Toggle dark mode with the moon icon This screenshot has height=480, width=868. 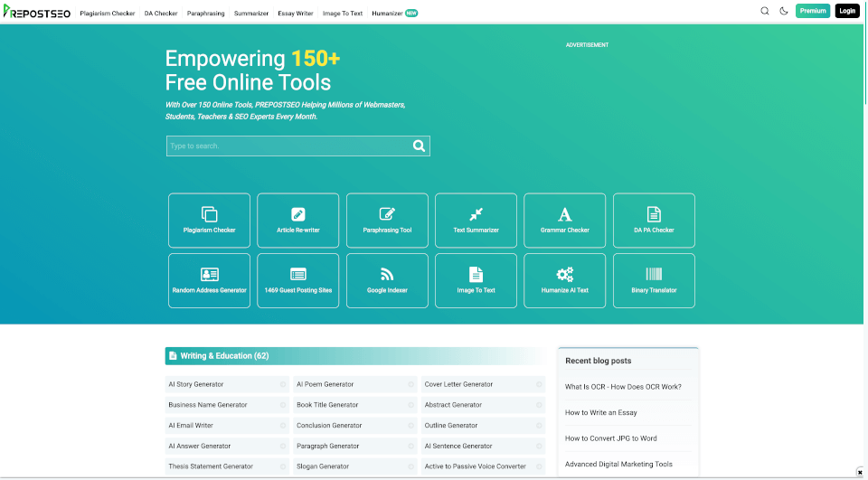tap(784, 11)
